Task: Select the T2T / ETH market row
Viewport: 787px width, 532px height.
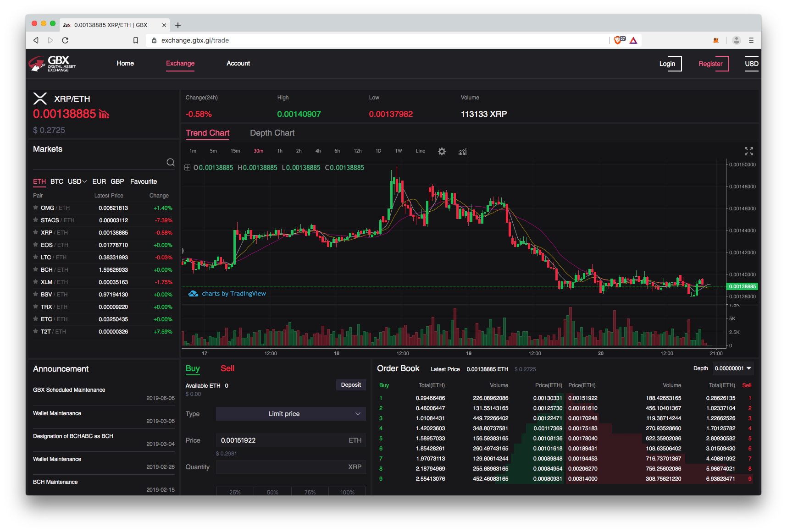Action: [x=104, y=331]
